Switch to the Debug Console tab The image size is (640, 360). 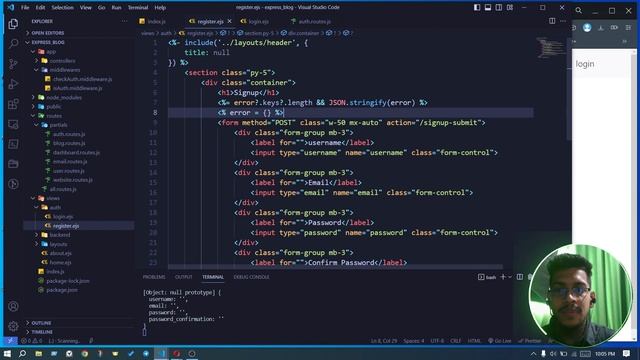[251, 277]
